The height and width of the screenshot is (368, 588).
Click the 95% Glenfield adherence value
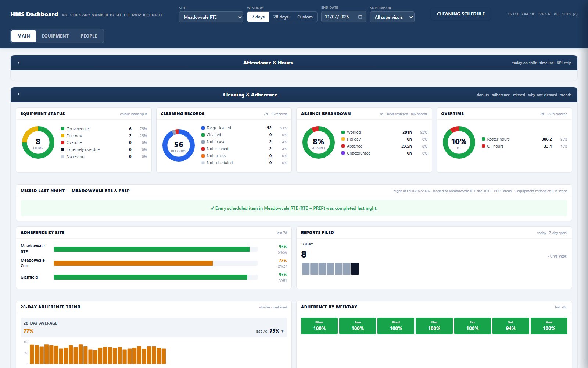(x=283, y=275)
